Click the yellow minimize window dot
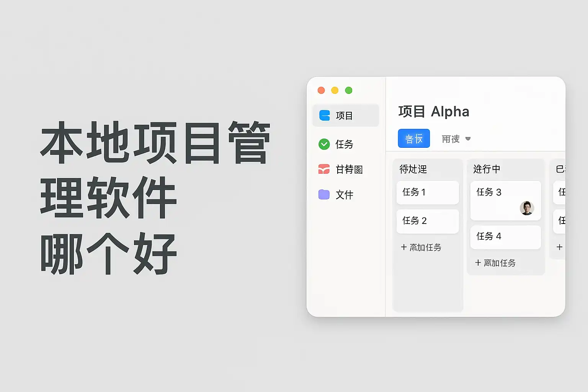The width and height of the screenshot is (588, 392). tap(335, 90)
